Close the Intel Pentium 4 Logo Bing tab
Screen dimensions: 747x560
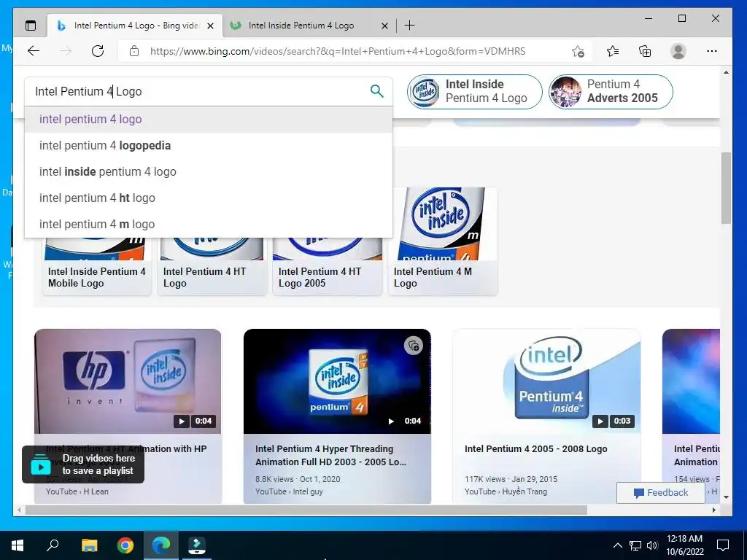click(210, 26)
